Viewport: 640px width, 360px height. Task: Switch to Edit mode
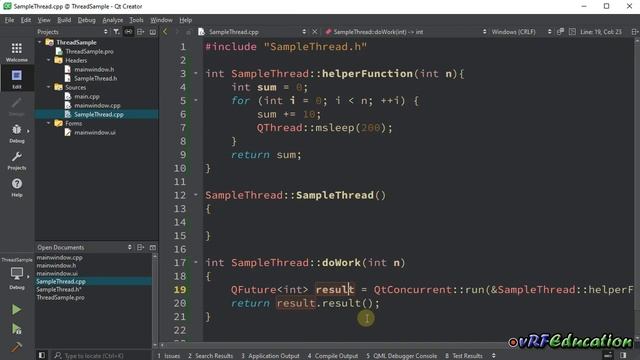(17, 78)
